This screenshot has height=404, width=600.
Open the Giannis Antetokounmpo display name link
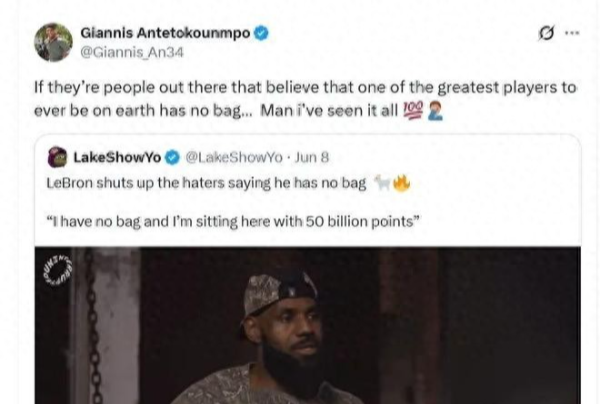(165, 33)
